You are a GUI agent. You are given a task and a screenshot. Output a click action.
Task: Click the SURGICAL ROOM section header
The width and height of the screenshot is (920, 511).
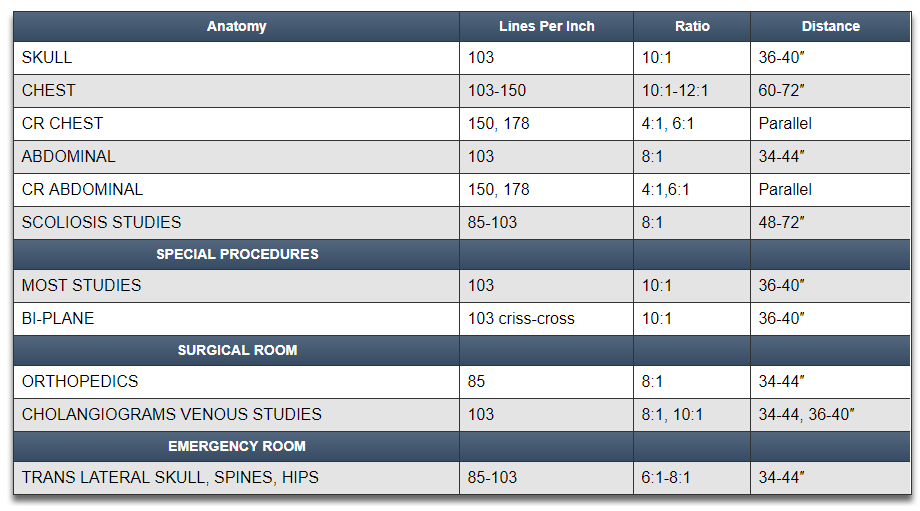(x=237, y=350)
